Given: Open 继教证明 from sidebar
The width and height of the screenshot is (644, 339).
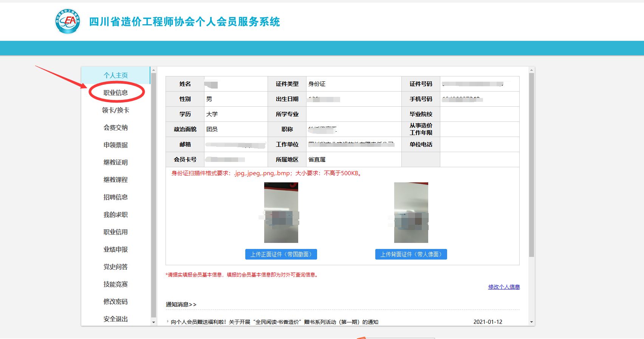Looking at the screenshot, I should pos(116,162).
